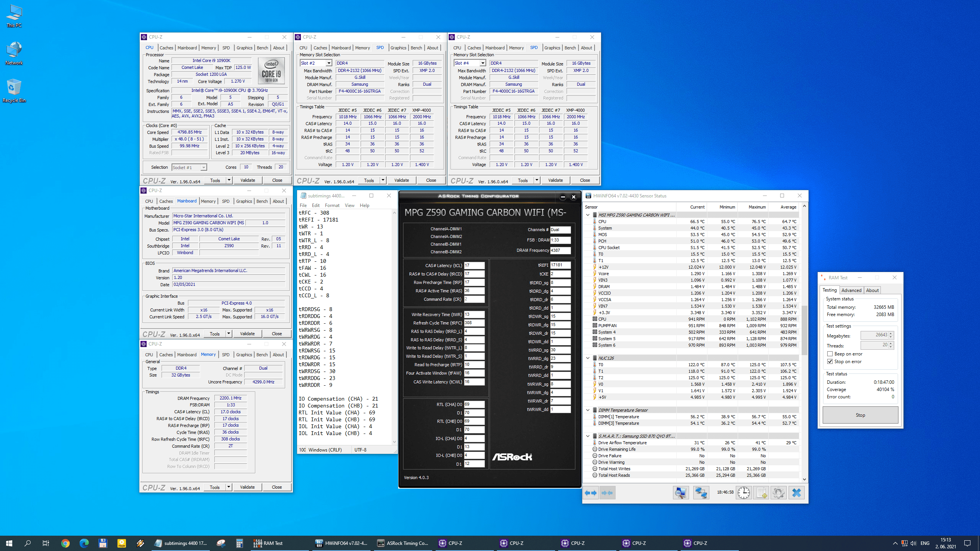Image resolution: width=980 pixels, height=551 pixels.
Task: Open Google Chrome from the taskbar
Action: 65,543
